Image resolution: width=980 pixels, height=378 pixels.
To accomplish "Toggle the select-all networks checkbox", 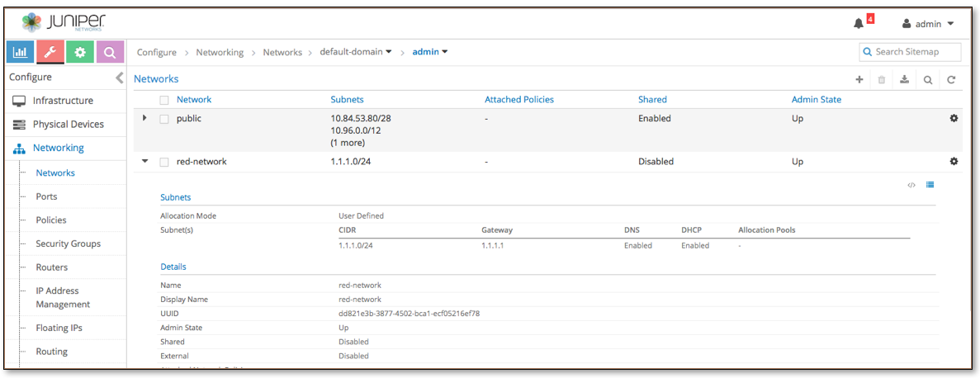I will pyautogui.click(x=164, y=100).
